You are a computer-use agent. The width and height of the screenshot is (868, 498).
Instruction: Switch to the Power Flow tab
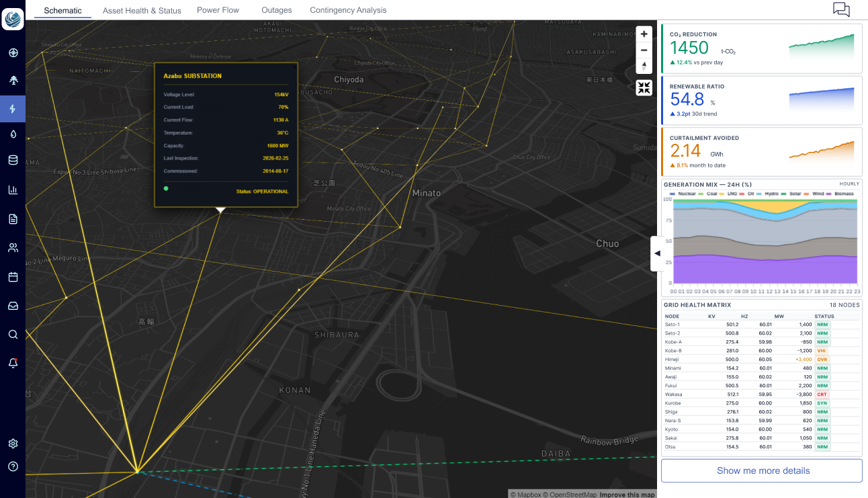[x=218, y=10]
